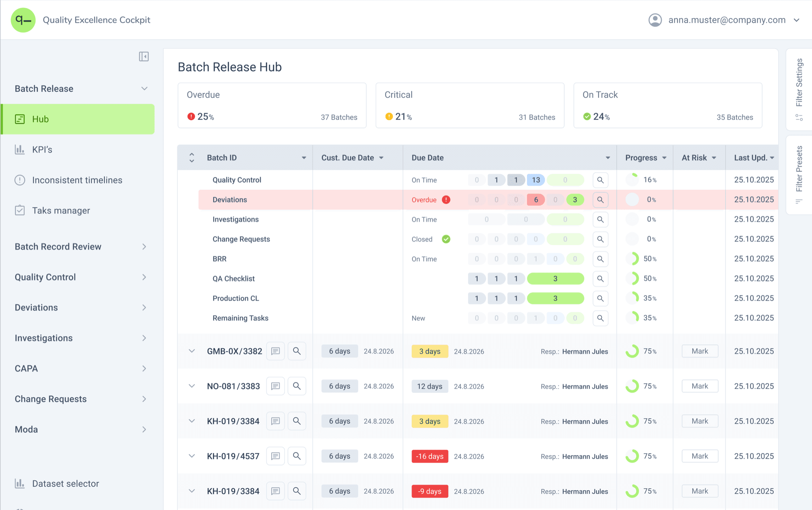Mark batch NO-081/3383 as at risk
The height and width of the screenshot is (510, 812).
(x=700, y=386)
